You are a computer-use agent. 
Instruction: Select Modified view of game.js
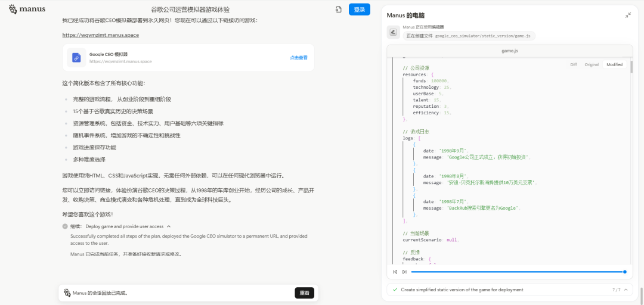(614, 64)
